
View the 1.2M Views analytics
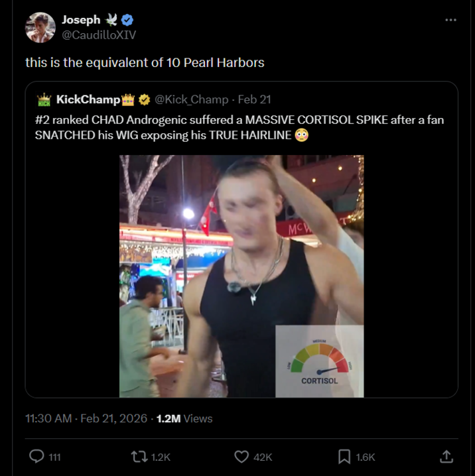[184, 418]
